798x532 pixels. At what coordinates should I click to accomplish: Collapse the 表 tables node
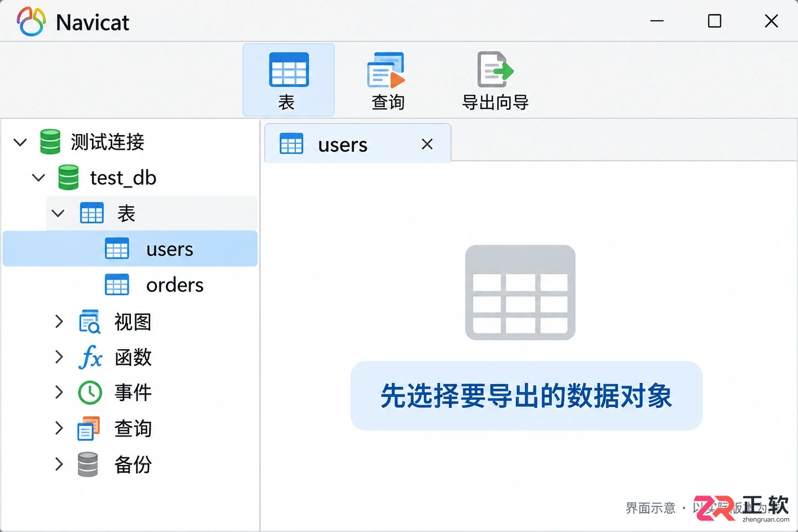[x=58, y=213]
